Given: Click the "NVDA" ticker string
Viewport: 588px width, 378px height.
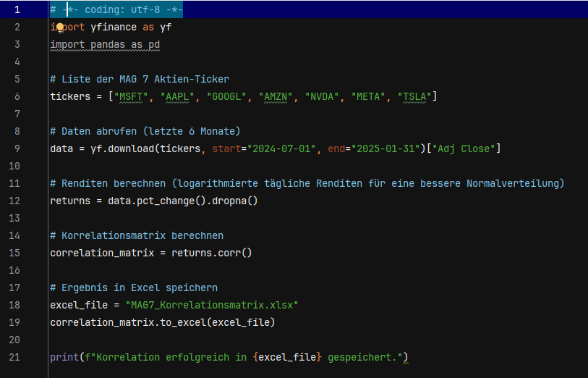Looking at the screenshot, I should (x=323, y=96).
